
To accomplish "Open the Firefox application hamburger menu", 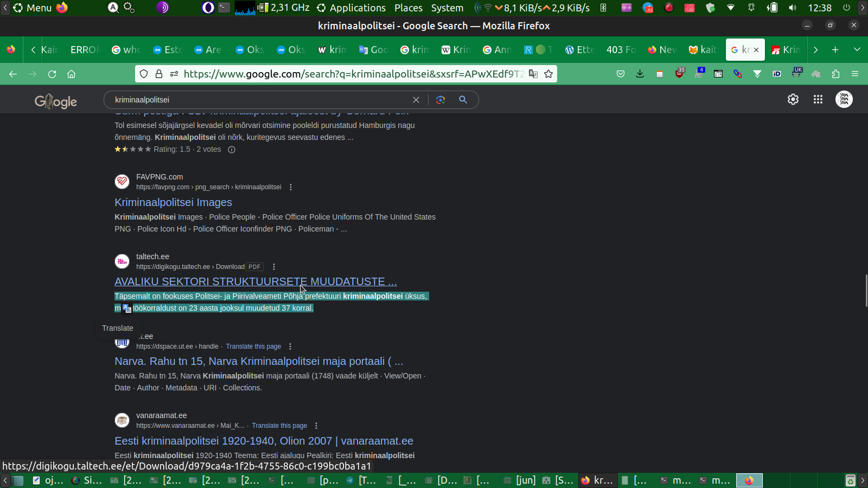I will (x=855, y=74).
